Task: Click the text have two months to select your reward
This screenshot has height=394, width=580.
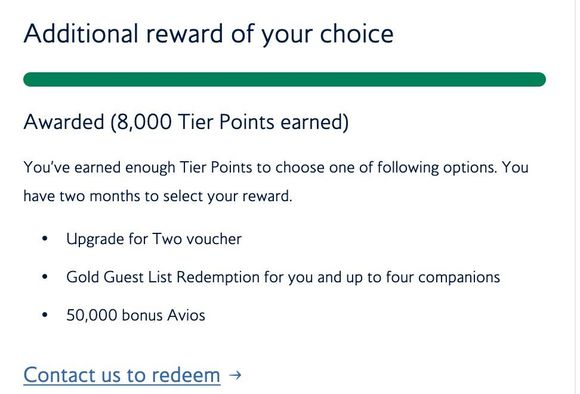Action: (158, 196)
